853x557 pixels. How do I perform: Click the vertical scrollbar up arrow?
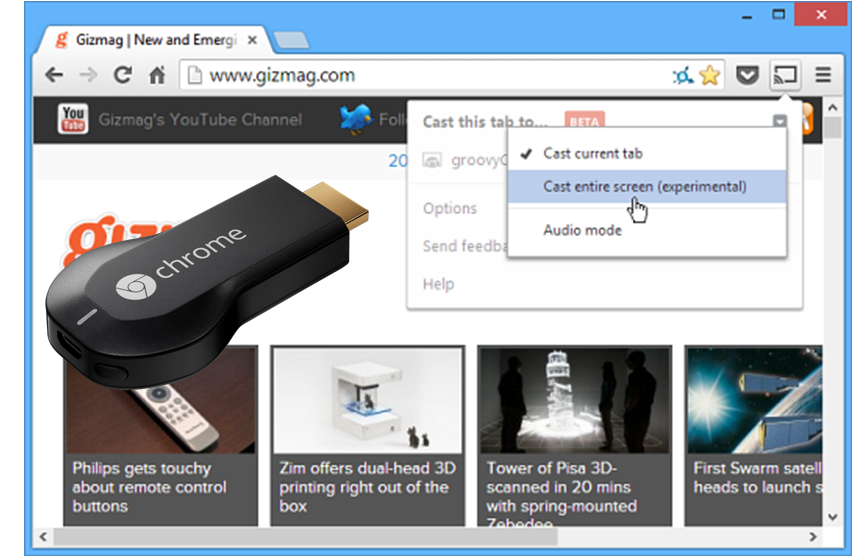[833, 108]
